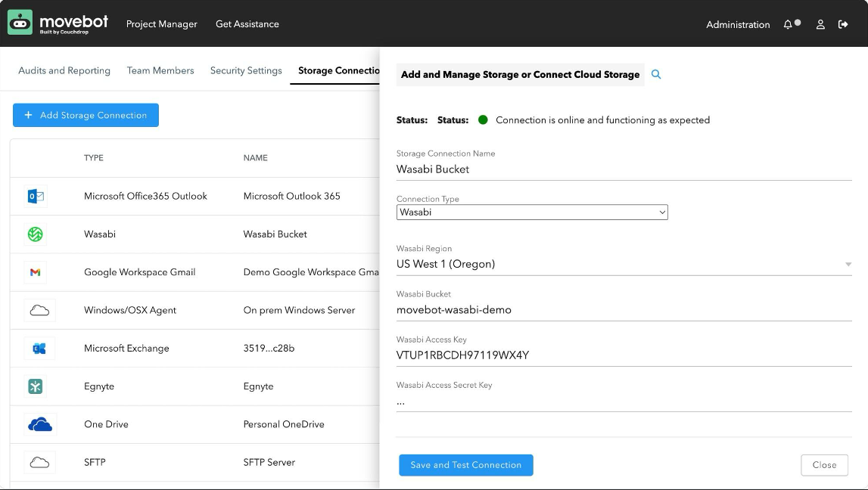Click the Wasabi Access Secret Key field
Viewport: 868px width, 490px height.
coord(624,402)
